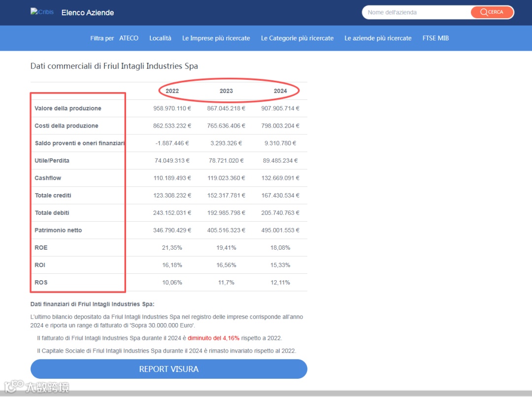Select ROS value 11,7%
The height and width of the screenshot is (397, 532).
[x=226, y=282]
